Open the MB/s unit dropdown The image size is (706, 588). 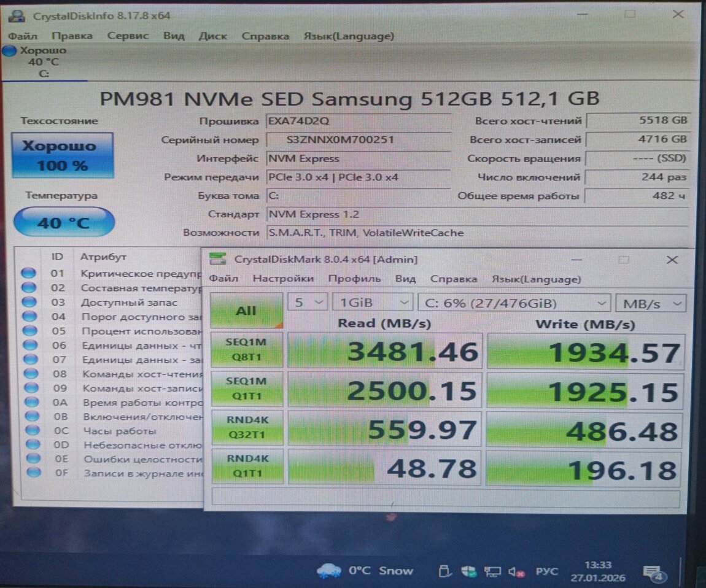tap(651, 303)
